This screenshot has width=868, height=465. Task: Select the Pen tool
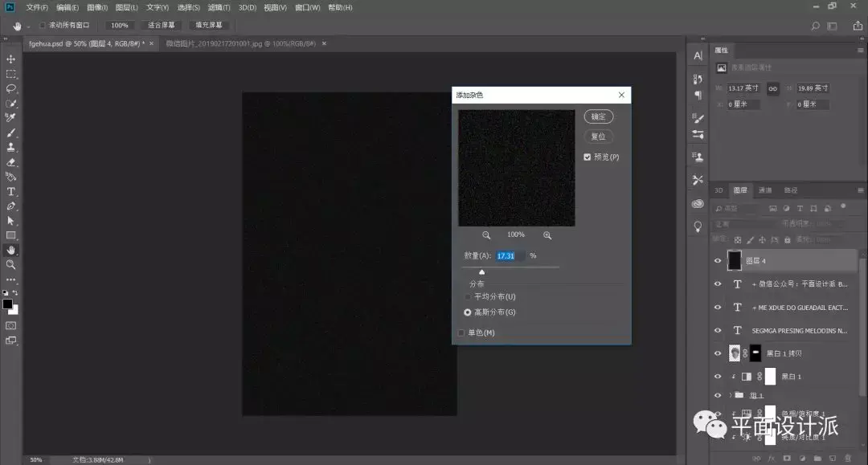pyautogui.click(x=10, y=206)
